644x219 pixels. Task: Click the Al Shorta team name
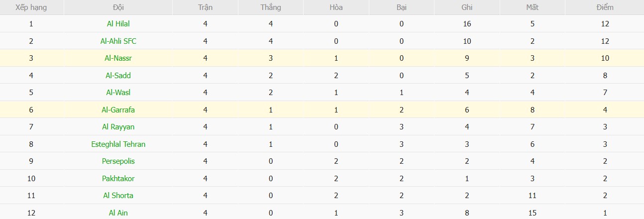click(118, 196)
